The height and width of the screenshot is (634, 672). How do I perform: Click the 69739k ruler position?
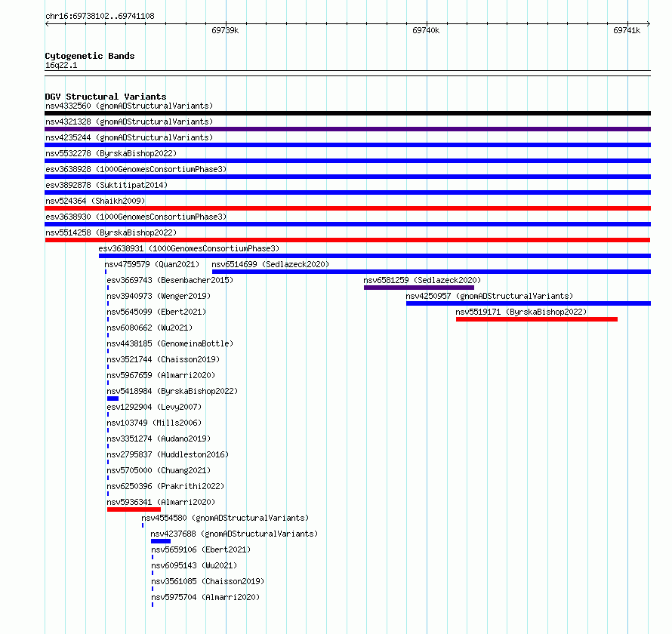pos(225,30)
